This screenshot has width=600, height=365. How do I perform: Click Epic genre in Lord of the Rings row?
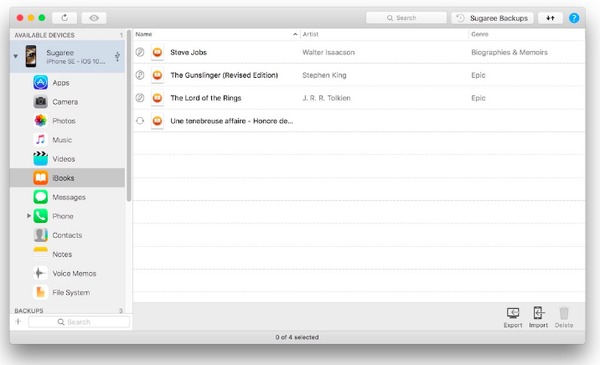pos(478,98)
